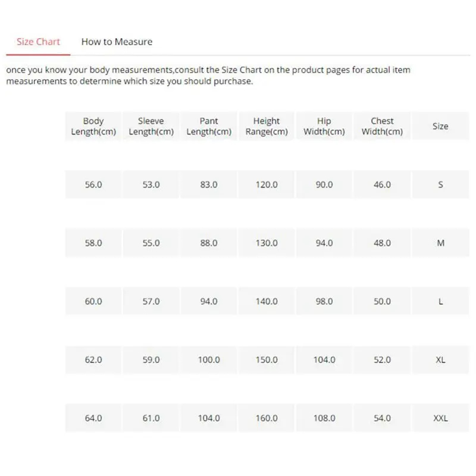Select the size L cell
This screenshot has width=476, height=476.
tap(440, 302)
